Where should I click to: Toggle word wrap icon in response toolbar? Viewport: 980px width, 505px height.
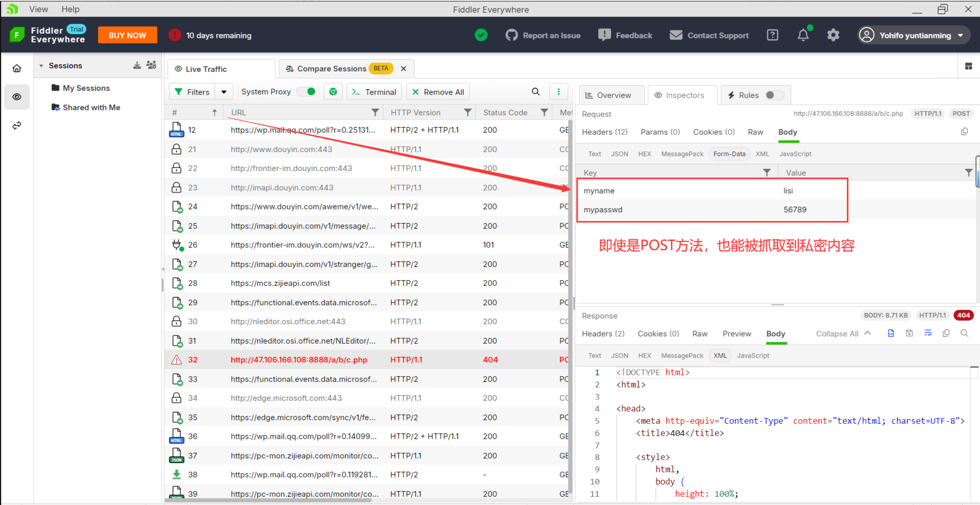click(x=928, y=333)
